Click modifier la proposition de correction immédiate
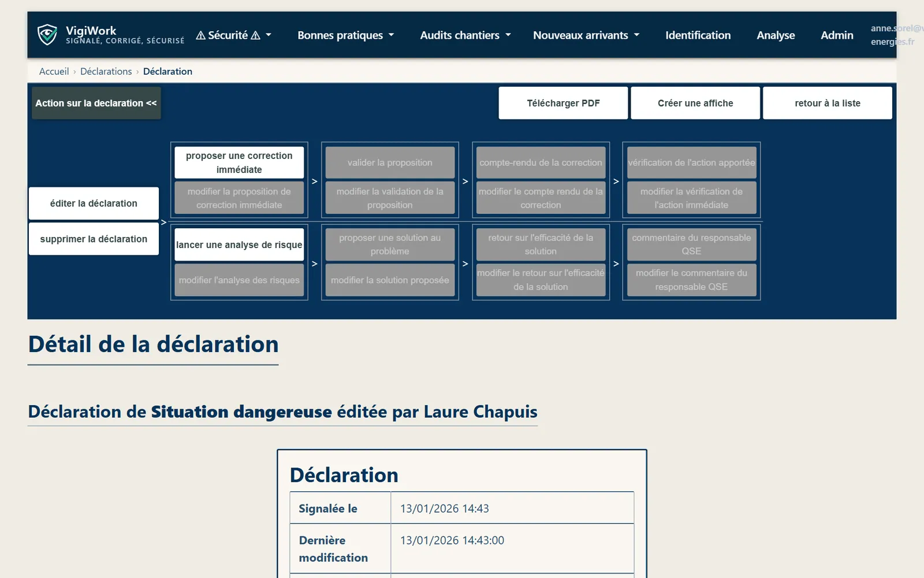Image resolution: width=924 pixels, height=578 pixels. point(239,198)
